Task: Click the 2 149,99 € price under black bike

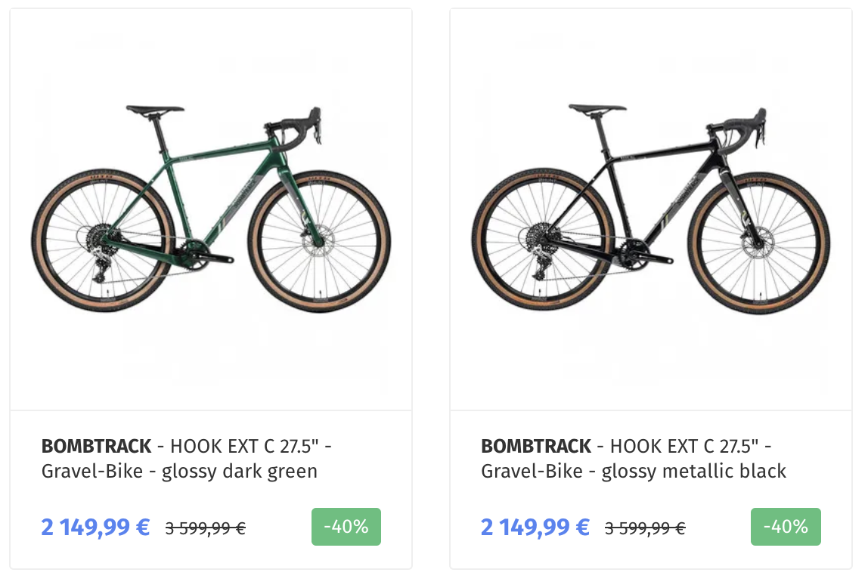Action: click(535, 527)
